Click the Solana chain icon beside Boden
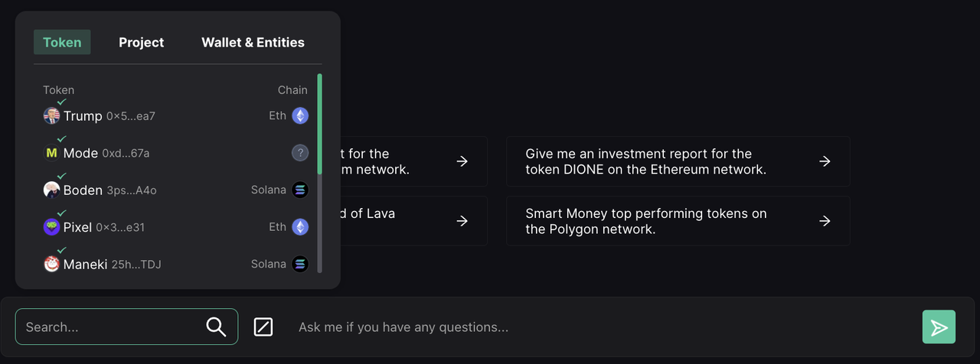980x364 pixels. pyautogui.click(x=300, y=190)
